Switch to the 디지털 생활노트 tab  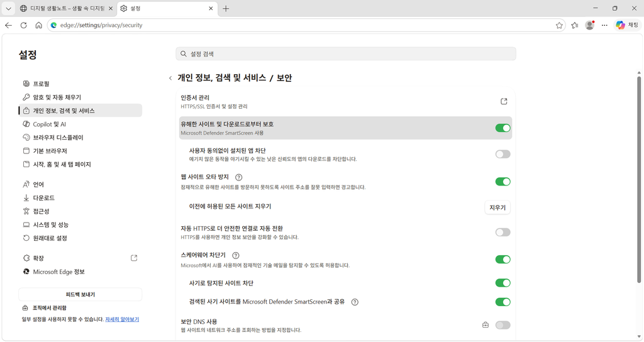click(65, 8)
